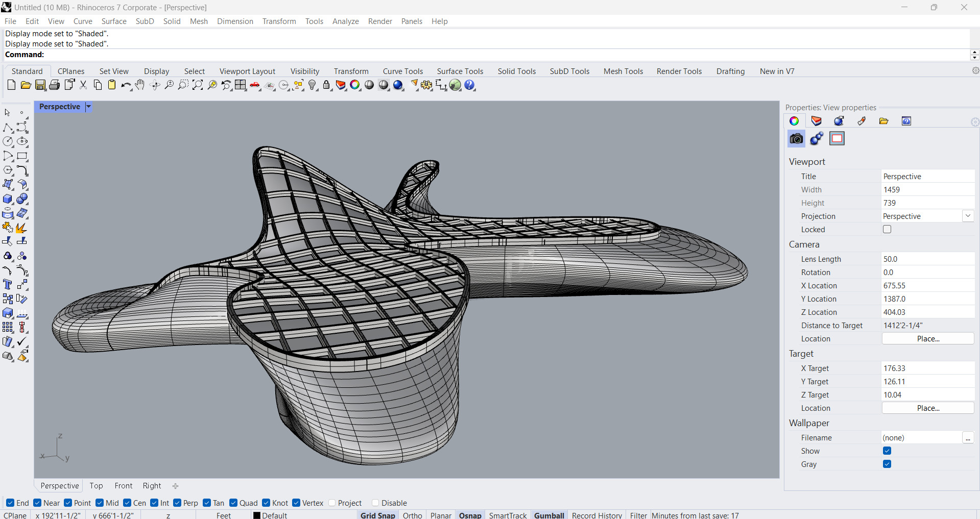This screenshot has width=980, height=519.
Task: Switch to the Curve Tools toolbar tab
Action: coord(403,71)
